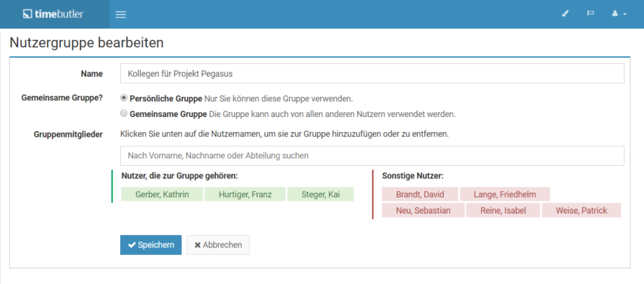Click the Nutzergruppe bearbeiten heading
The height and width of the screenshot is (284, 644).
pos(87,43)
